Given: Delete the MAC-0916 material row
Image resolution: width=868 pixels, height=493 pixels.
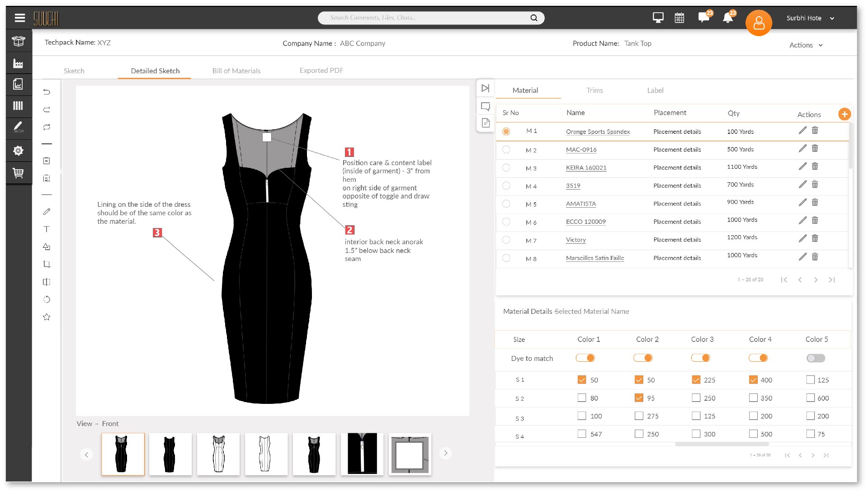Looking at the screenshot, I should 815,148.
